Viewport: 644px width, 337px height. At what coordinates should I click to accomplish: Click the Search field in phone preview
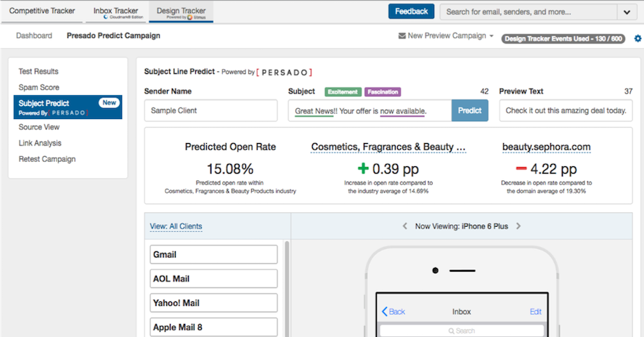coord(462,331)
